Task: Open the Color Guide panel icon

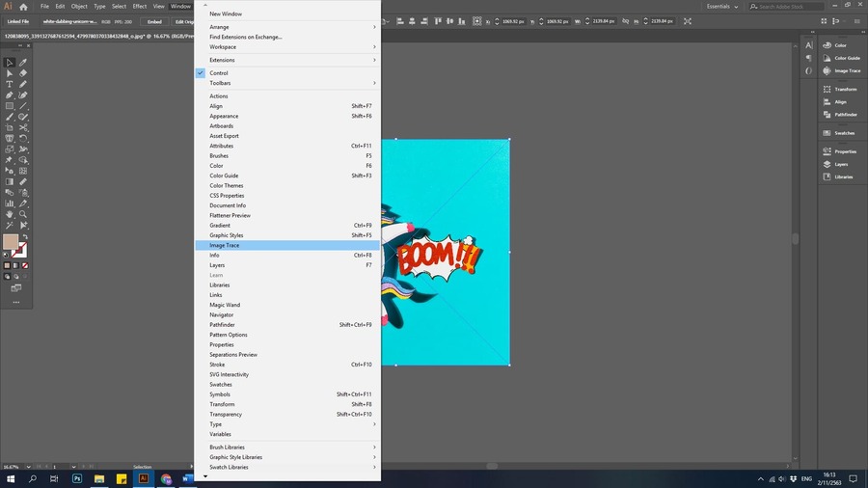Action: (x=827, y=58)
